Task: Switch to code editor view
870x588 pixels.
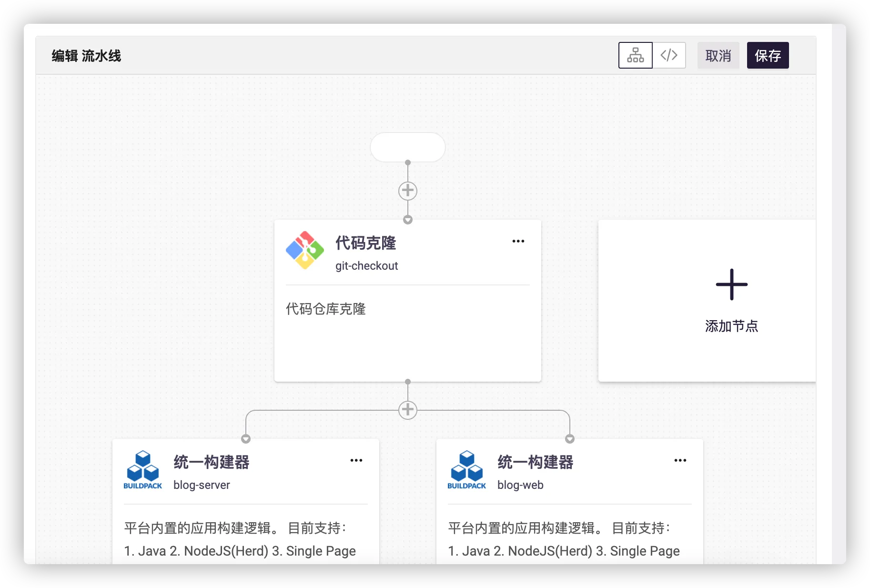Action: click(669, 55)
